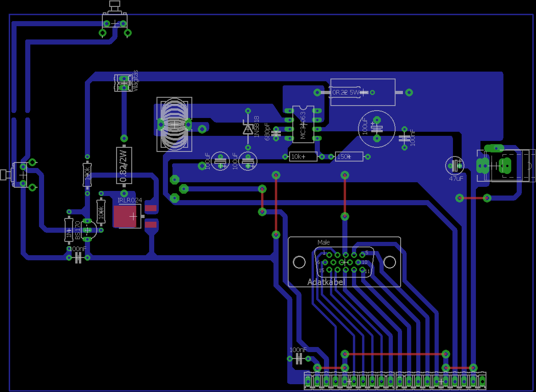Select long red jumper wire above terminal blocks
This screenshot has height=392, width=536.
pos(395,354)
